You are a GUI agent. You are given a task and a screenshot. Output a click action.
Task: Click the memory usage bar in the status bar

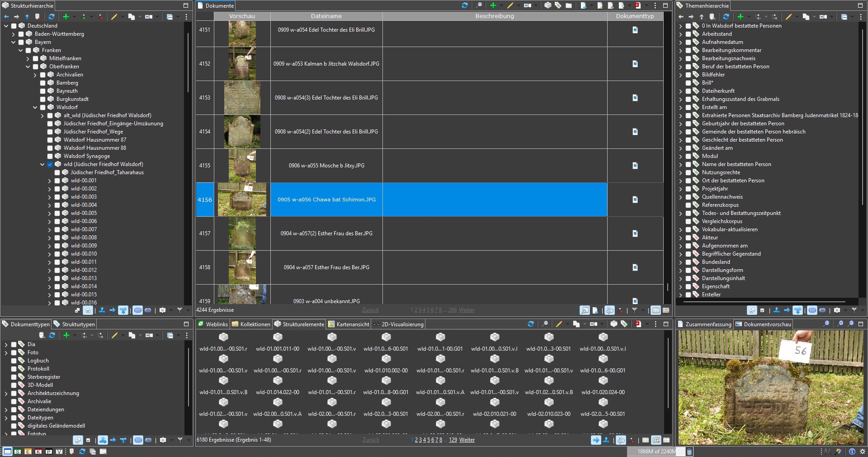[x=656, y=452]
